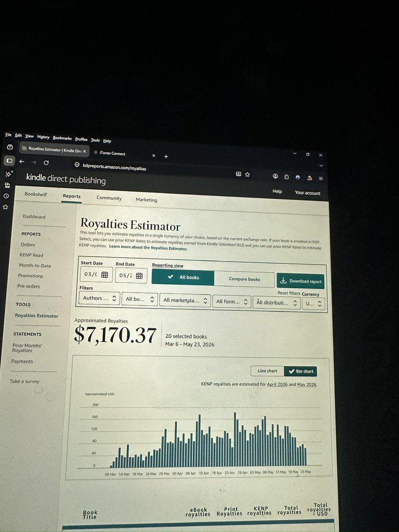Open Prior Months' Royalties statement
This screenshot has height=532, width=399.
(27, 348)
